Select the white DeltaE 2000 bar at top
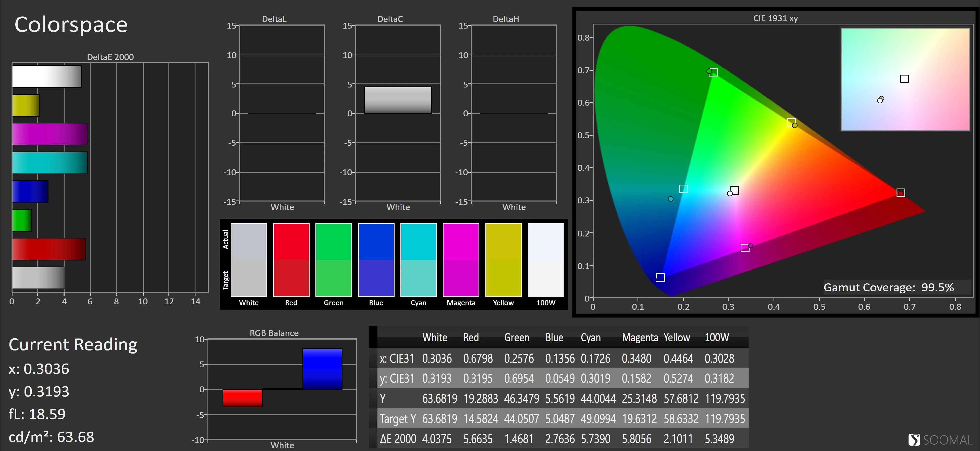 pos(47,77)
